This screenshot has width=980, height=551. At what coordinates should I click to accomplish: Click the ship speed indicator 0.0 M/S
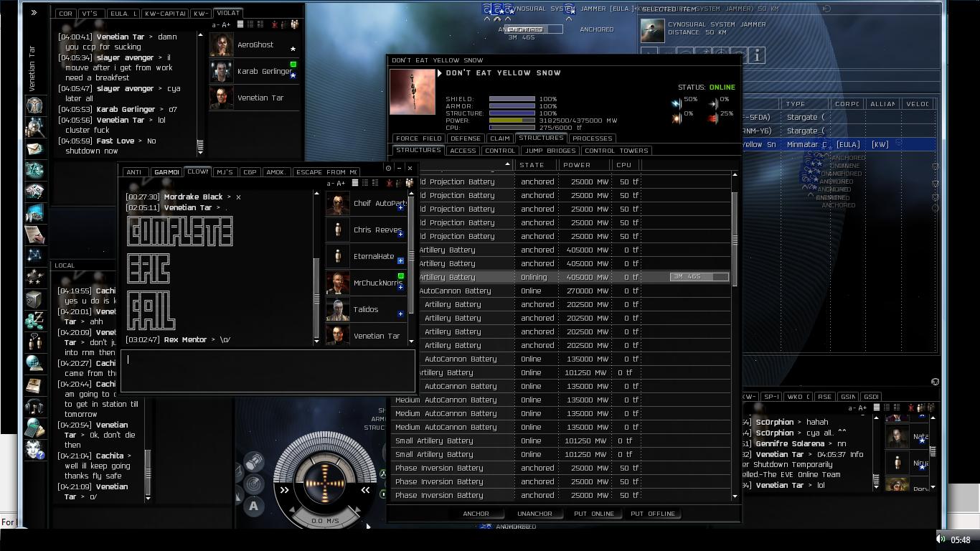[x=325, y=521]
